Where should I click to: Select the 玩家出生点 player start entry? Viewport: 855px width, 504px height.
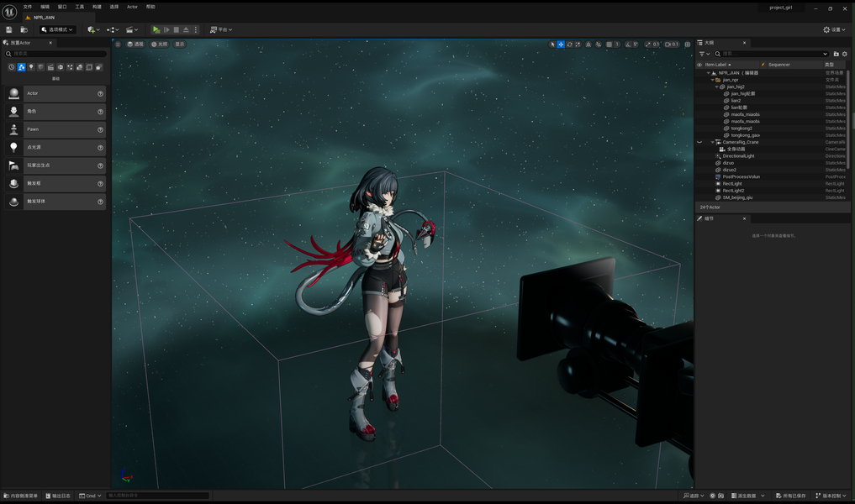pyautogui.click(x=55, y=165)
